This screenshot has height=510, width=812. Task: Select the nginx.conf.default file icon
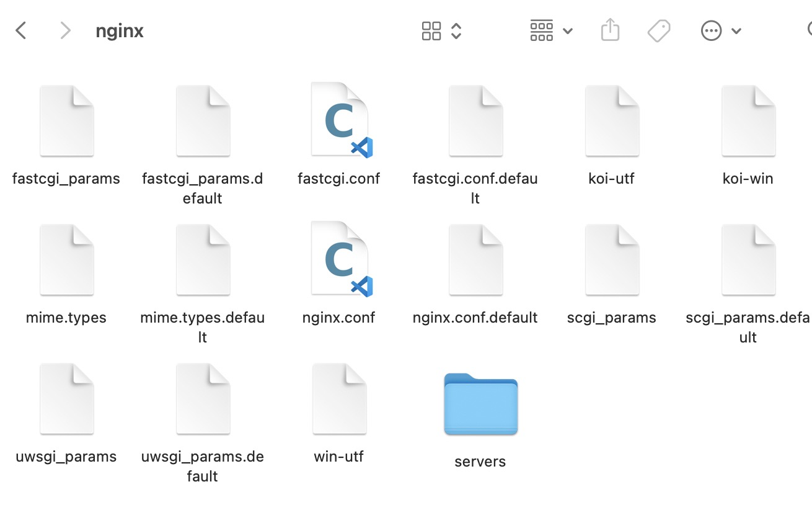click(x=475, y=260)
